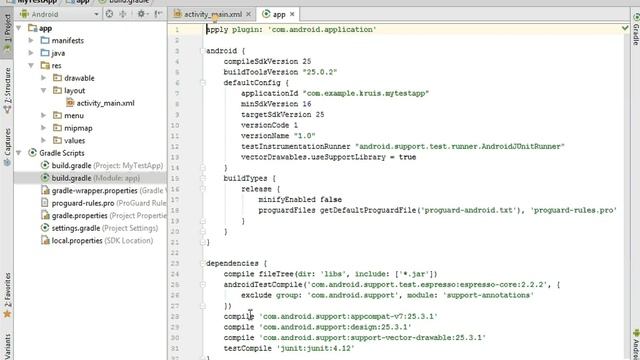The height and width of the screenshot is (360, 640).
Task: Select settings.gradle file
Action: point(99,228)
